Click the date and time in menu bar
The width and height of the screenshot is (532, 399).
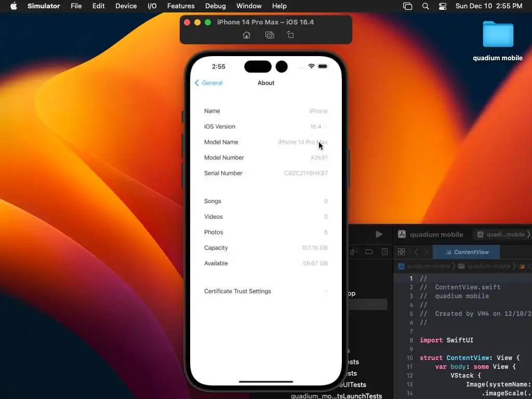pyautogui.click(x=488, y=6)
